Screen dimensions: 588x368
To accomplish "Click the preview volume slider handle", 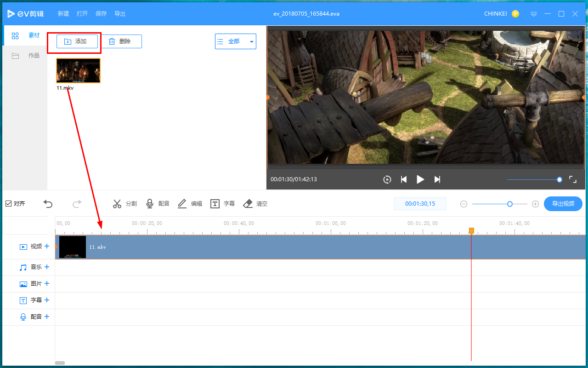I will tap(559, 179).
